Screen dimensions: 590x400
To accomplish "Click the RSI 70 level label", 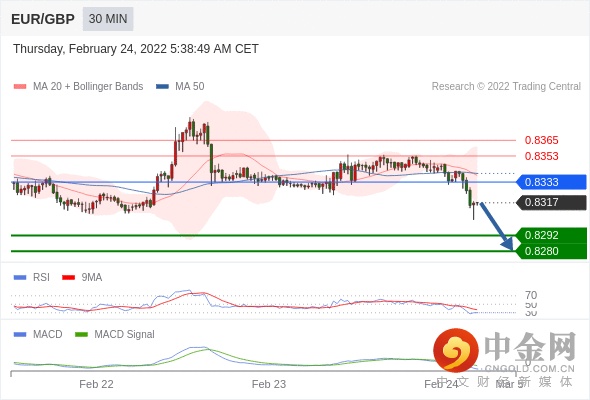I will point(531,295).
